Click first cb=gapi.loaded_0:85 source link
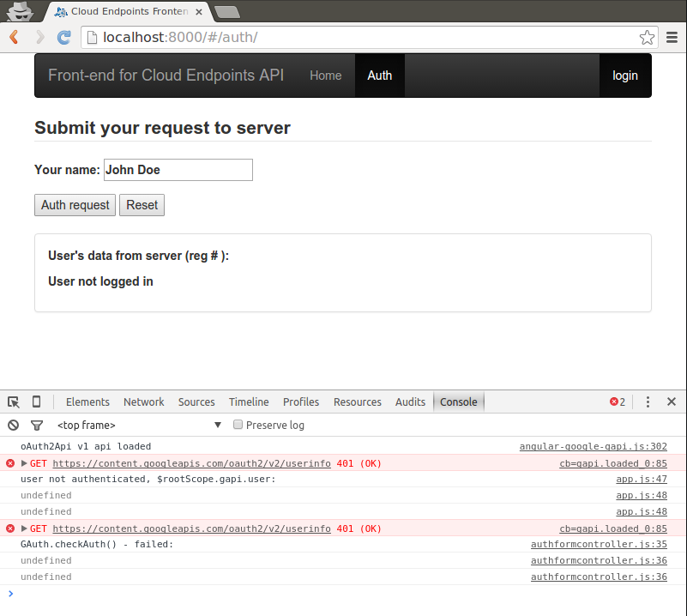This screenshot has width=687, height=616. pos(613,463)
